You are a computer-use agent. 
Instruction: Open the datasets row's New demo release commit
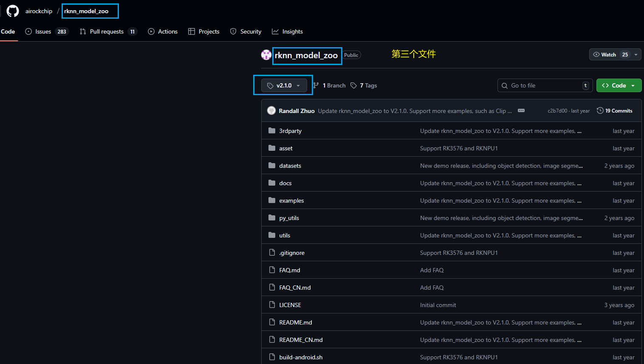click(x=501, y=166)
